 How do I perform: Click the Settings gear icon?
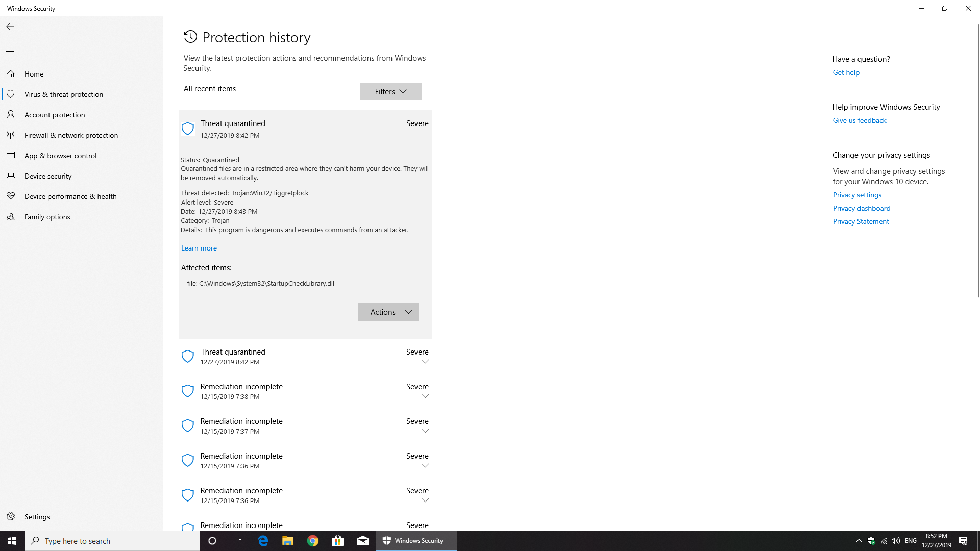coord(11,517)
